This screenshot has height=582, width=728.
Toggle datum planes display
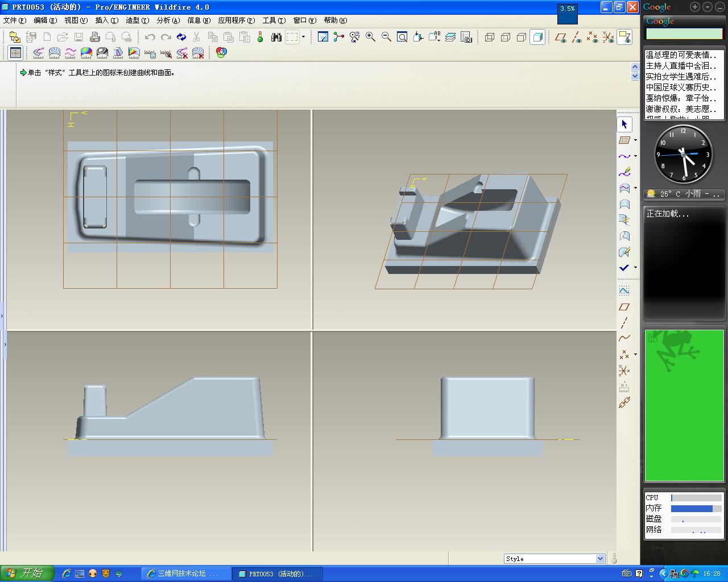point(561,37)
